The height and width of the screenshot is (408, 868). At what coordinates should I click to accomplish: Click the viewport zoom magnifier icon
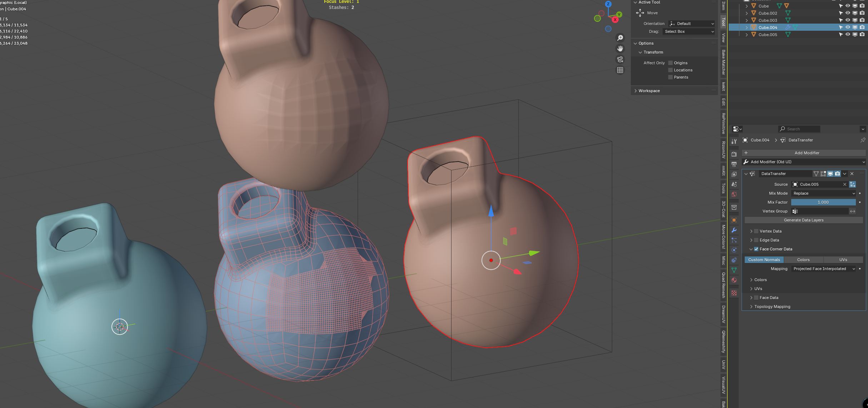point(620,38)
